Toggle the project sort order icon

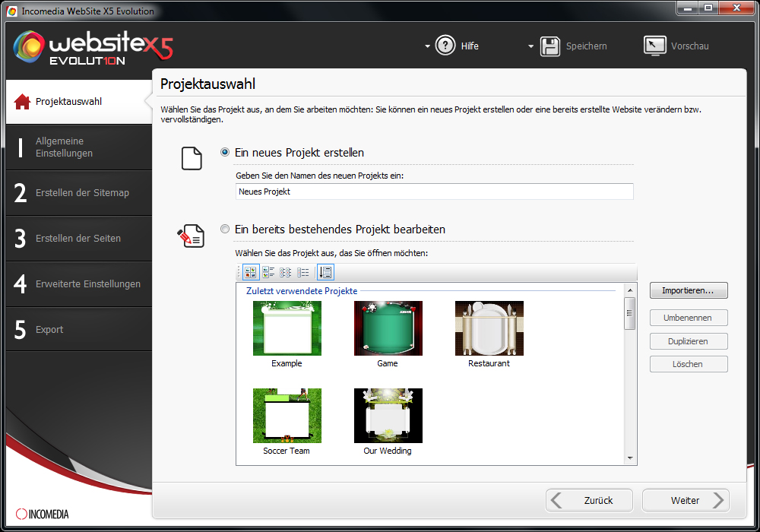[325, 272]
